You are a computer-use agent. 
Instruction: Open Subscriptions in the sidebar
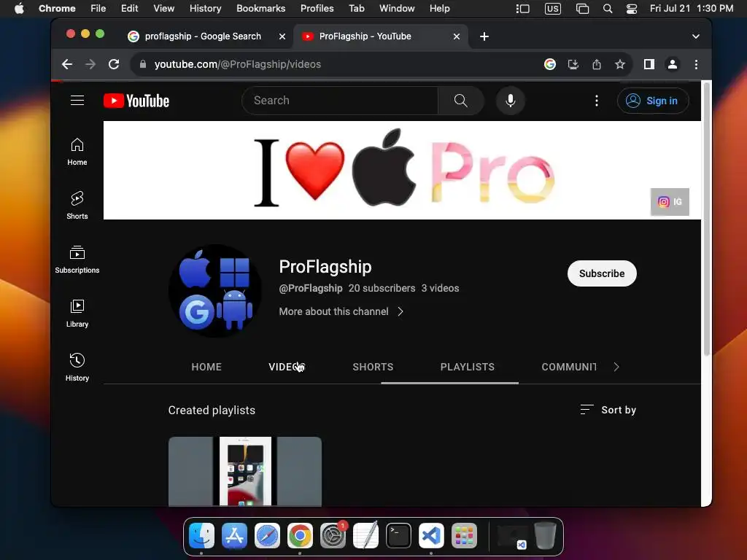(x=77, y=260)
